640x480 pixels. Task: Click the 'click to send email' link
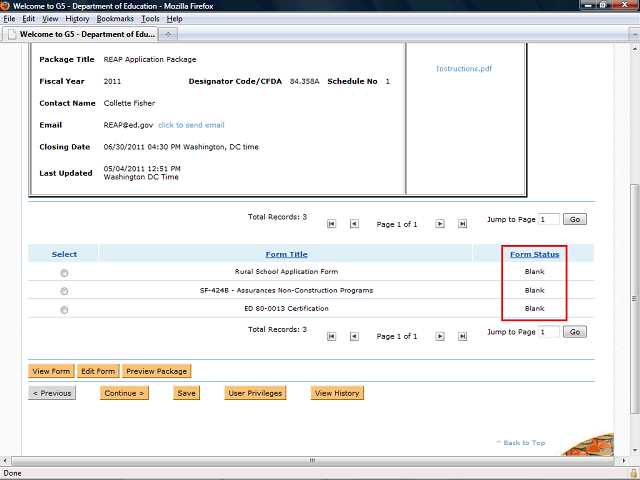191,125
